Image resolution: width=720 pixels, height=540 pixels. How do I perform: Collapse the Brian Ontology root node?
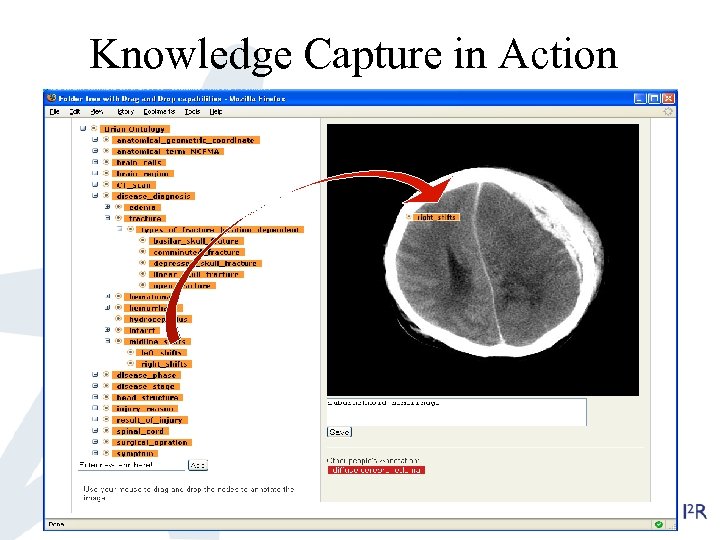tap(83, 129)
